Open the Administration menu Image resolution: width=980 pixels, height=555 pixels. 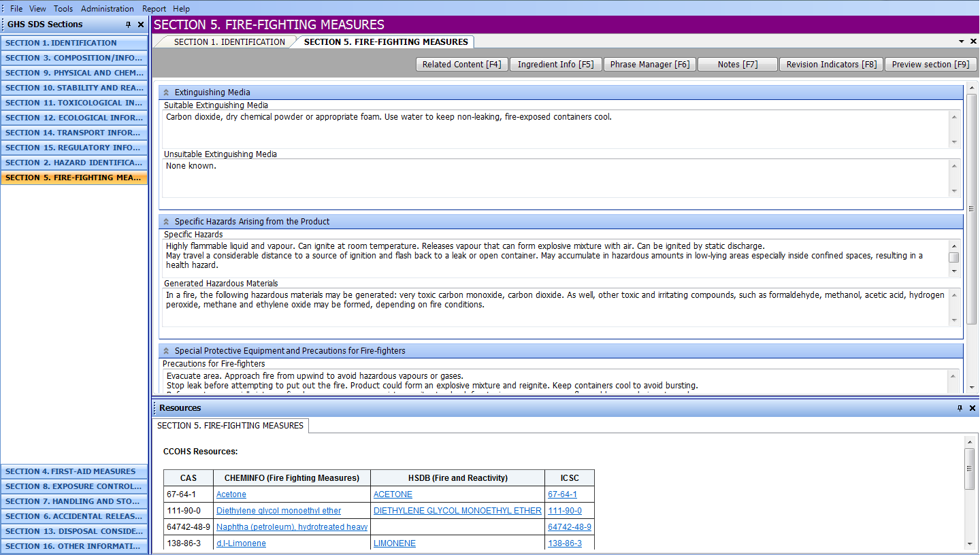(x=108, y=9)
